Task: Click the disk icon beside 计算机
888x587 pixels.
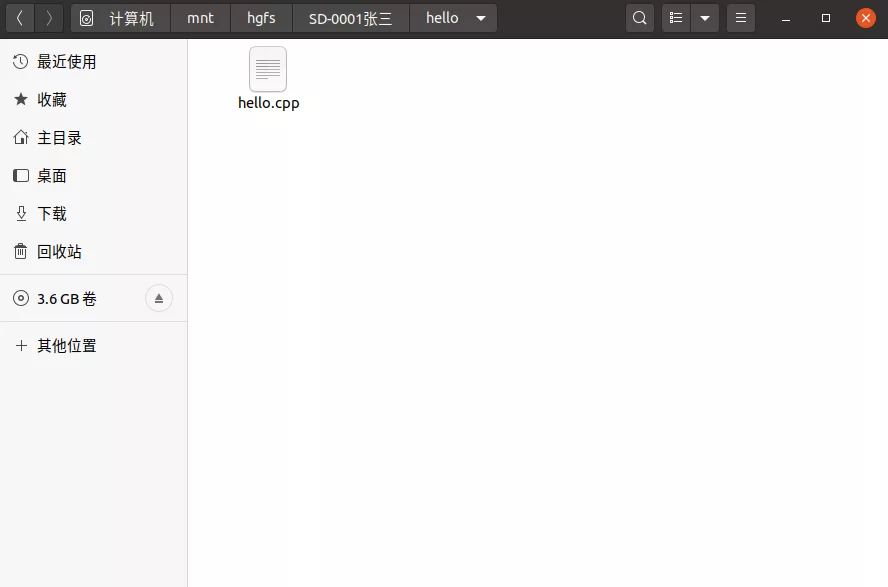Action: 86,18
